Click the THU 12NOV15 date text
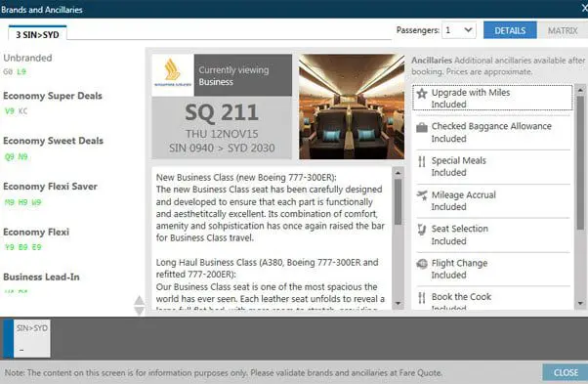This screenshot has height=384, width=588. click(x=222, y=134)
